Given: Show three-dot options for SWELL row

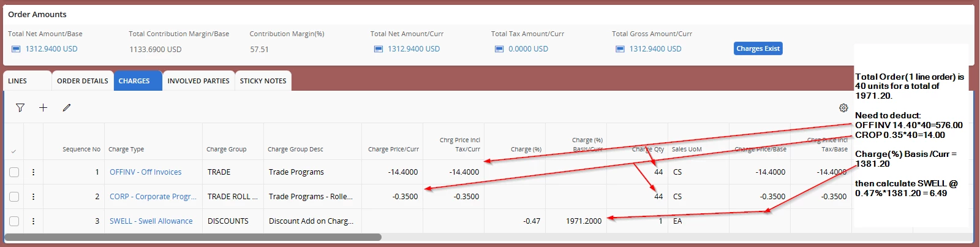Looking at the screenshot, I should (34, 221).
